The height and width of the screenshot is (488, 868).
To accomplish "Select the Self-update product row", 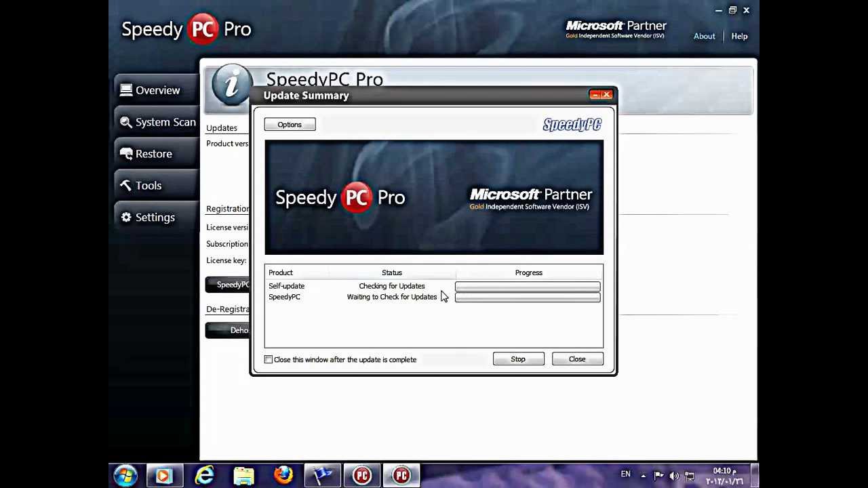I will click(x=434, y=286).
